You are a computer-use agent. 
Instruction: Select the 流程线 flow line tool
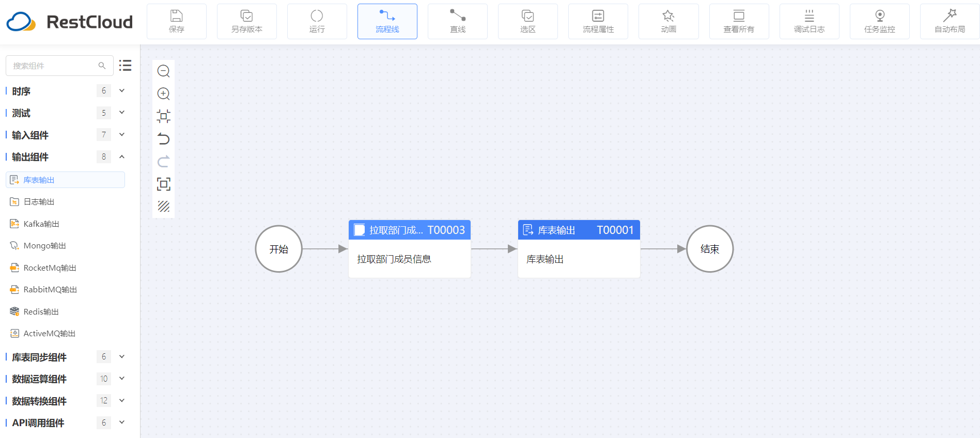pyautogui.click(x=387, y=21)
